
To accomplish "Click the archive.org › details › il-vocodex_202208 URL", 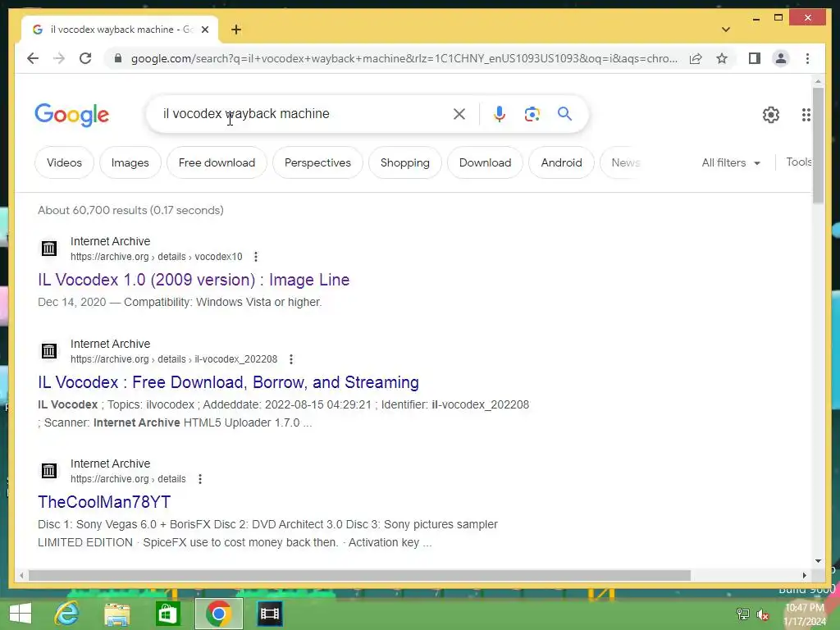I will [174, 359].
